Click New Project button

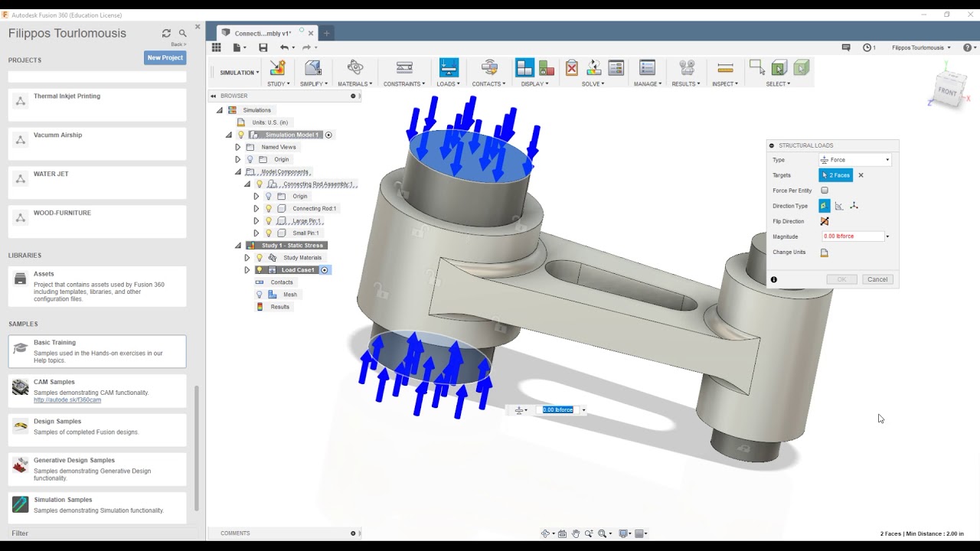(x=165, y=57)
